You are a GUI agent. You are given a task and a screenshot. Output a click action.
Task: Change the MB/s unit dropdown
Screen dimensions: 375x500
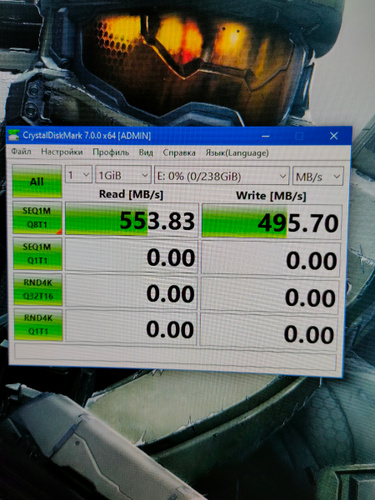coord(318,177)
